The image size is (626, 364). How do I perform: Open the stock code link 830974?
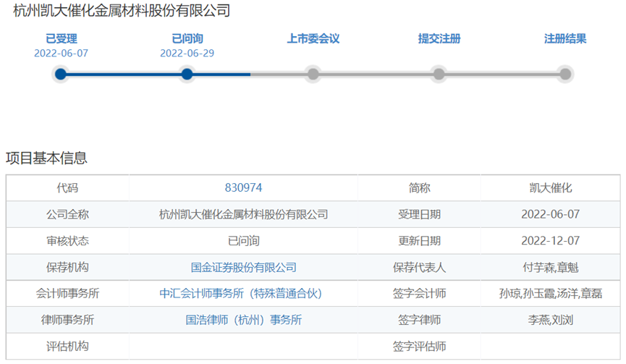tap(244, 187)
